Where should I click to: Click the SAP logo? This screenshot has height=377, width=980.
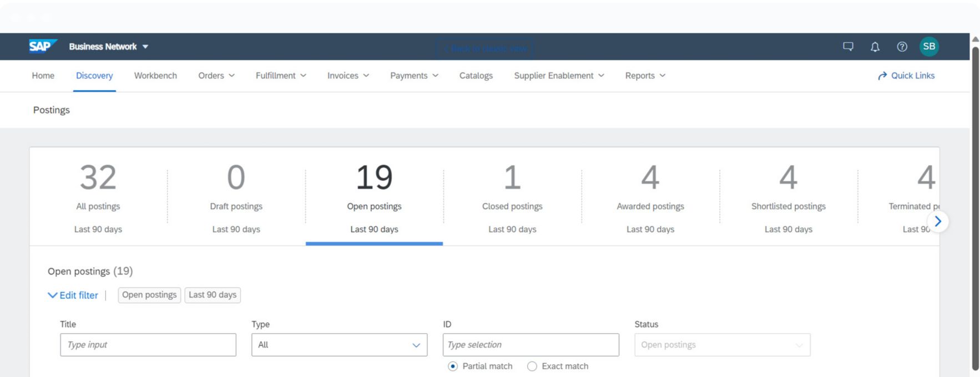42,47
